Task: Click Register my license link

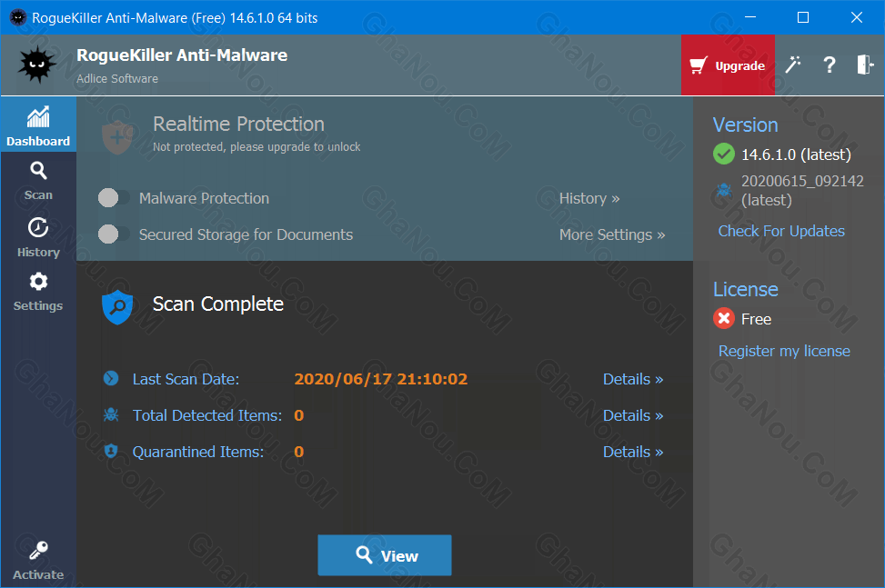Action: 784,351
